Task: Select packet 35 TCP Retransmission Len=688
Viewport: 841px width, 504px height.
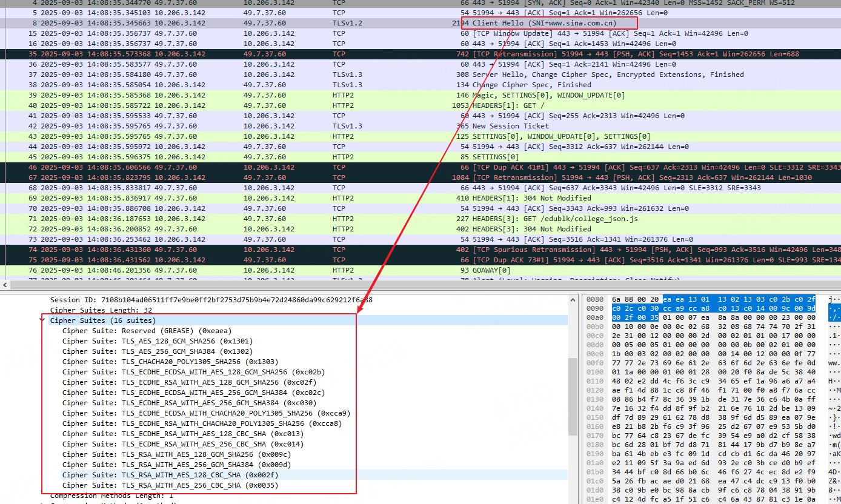Action: tap(420, 54)
